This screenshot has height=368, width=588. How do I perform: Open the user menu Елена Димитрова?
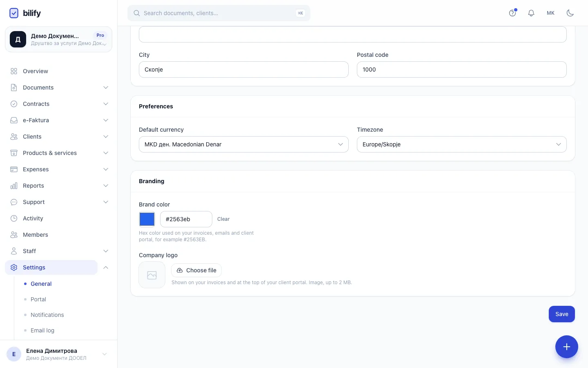coord(58,354)
